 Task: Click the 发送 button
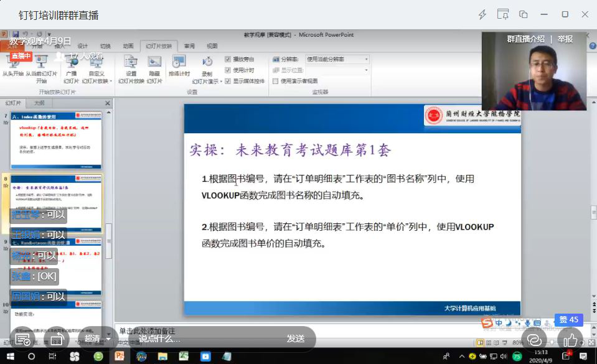click(x=296, y=338)
